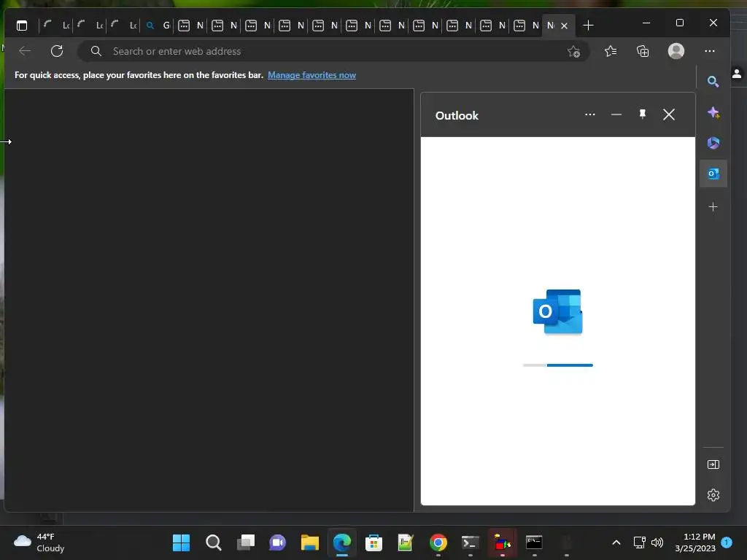Focus the search or web address field
747x560 pixels.
[x=333, y=51]
